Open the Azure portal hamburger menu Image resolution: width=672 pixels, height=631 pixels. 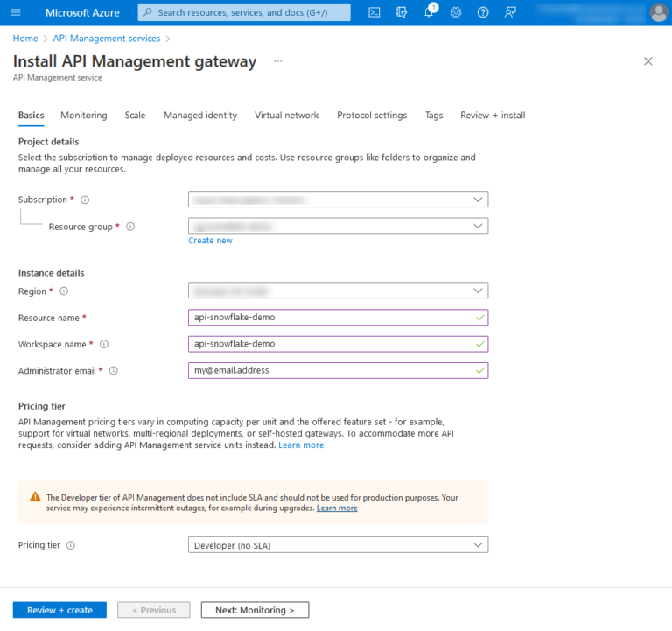coord(15,12)
